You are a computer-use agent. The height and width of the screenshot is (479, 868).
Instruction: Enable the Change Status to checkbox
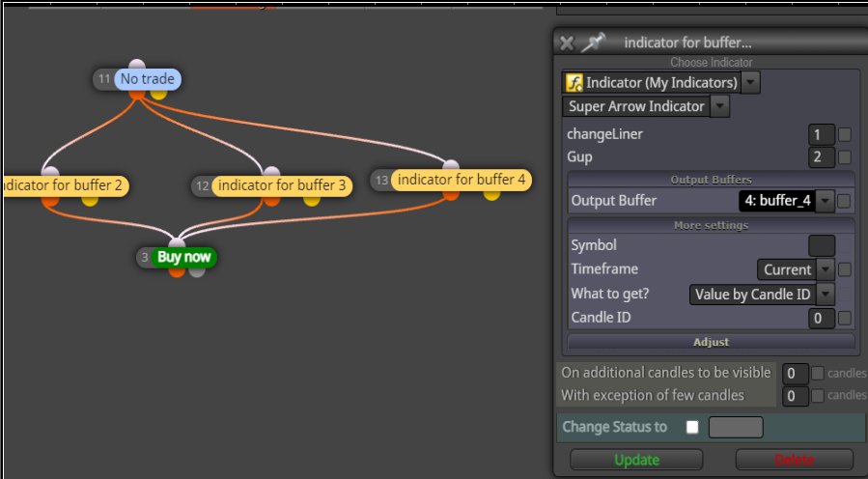pyautogui.click(x=692, y=427)
